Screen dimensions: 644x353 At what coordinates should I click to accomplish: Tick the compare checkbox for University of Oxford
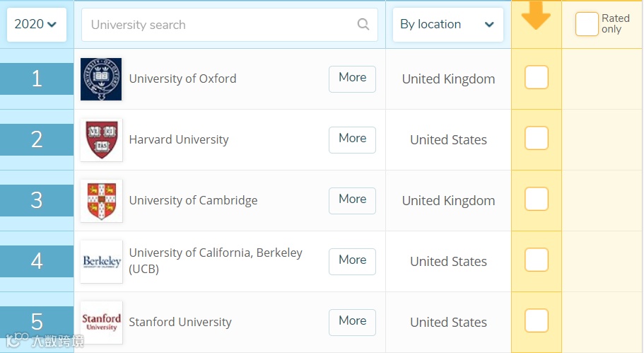537,78
